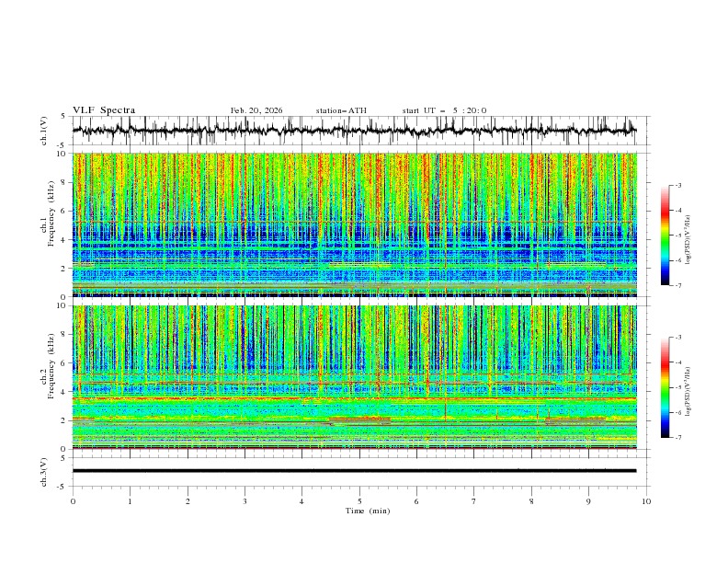
Task: Click the "-5" tick on upper color bar
Action: point(678,236)
